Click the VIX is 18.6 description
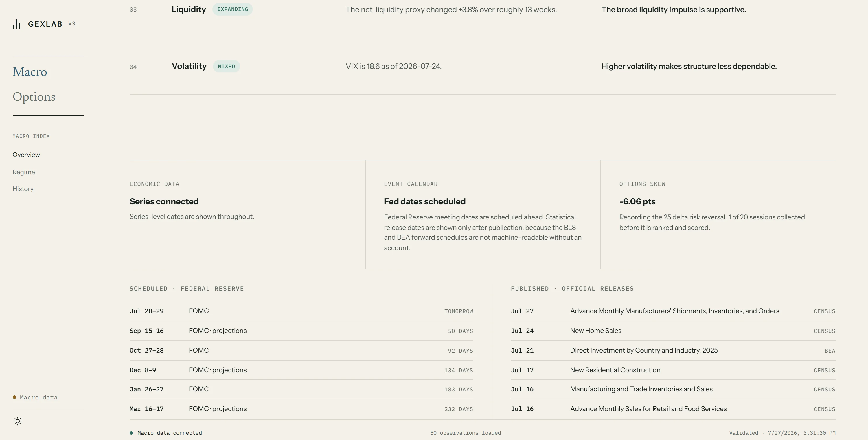The height and width of the screenshot is (440, 868). coord(393,66)
